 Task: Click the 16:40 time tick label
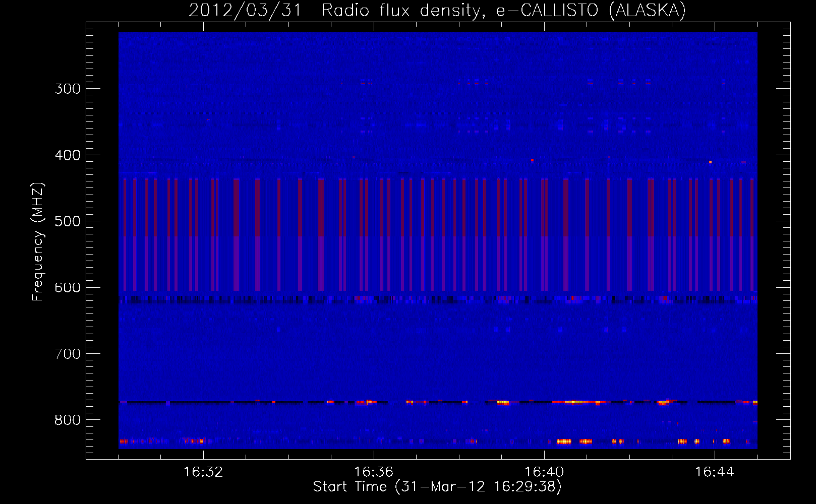coord(544,472)
